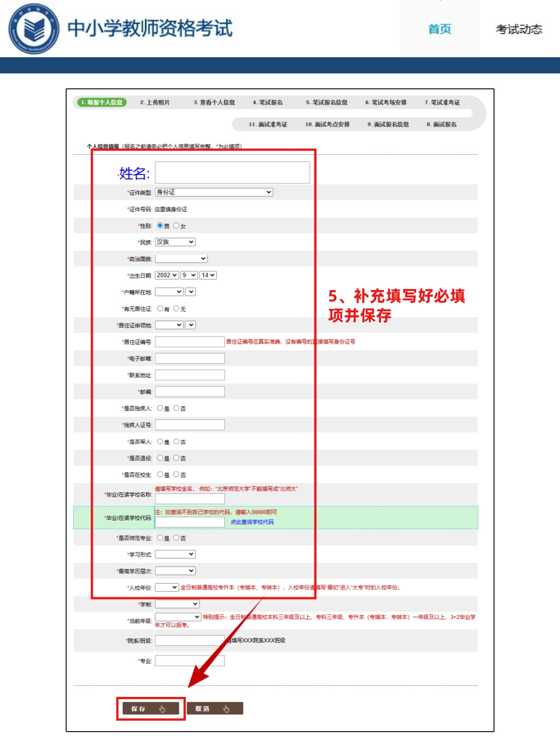Open the 当前年级 dropdown
The width and height of the screenshot is (560, 747).
click(178, 617)
